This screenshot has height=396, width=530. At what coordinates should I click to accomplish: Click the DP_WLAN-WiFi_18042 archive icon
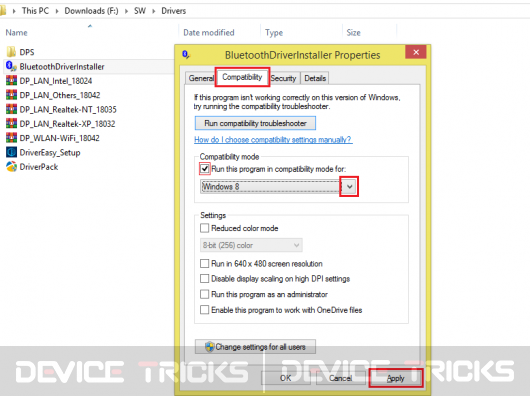(11, 138)
